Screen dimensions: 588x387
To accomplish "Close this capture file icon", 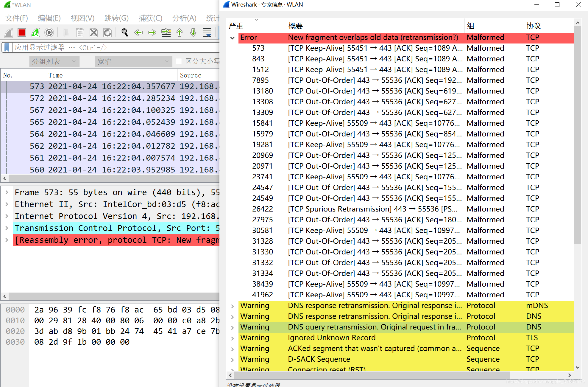I will pos(94,32).
